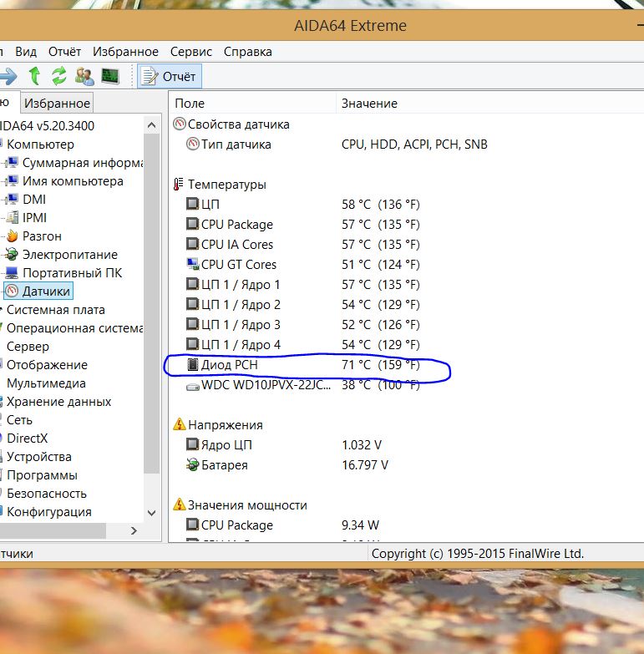Click the forward navigation arrow icon
644x654 pixels.
click(8, 76)
